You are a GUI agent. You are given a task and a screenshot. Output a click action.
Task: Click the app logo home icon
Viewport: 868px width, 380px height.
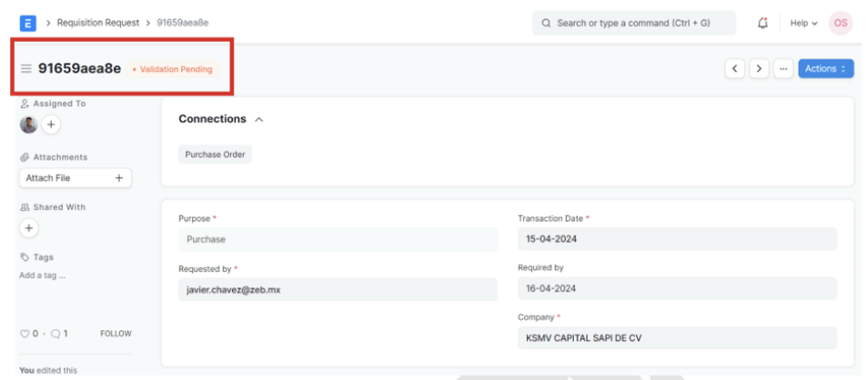tap(27, 23)
